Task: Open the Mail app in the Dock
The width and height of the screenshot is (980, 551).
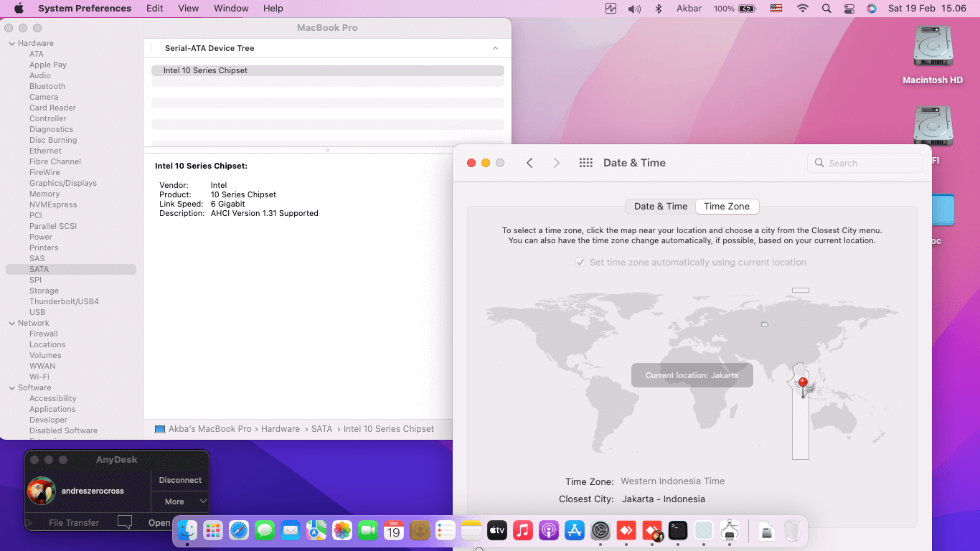Action: pos(291,530)
